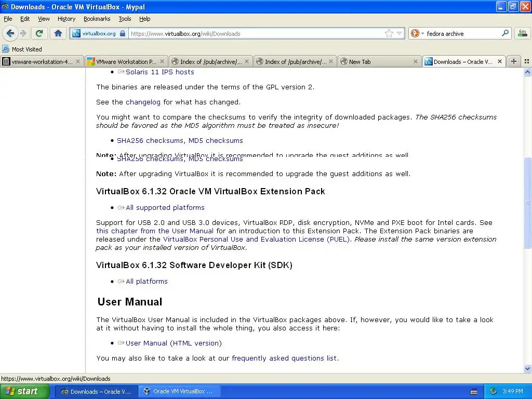Open the Solaris 11 IPS hosts link
This screenshot has width=532, height=399.
(160, 72)
